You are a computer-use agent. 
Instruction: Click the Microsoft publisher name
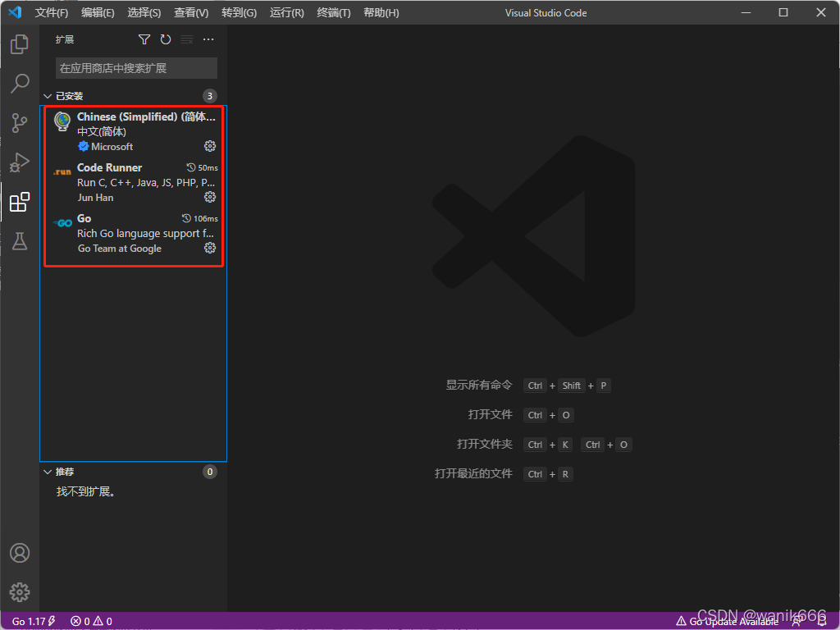pos(112,146)
